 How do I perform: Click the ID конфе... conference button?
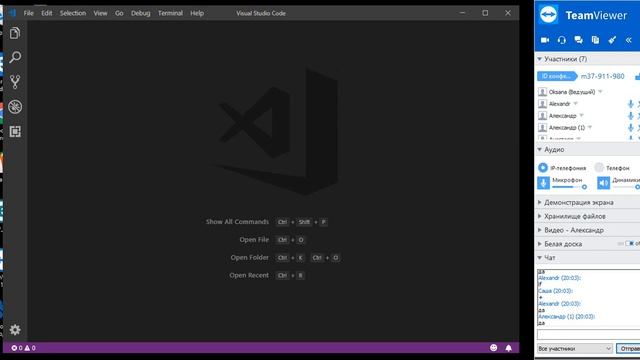[x=557, y=76]
